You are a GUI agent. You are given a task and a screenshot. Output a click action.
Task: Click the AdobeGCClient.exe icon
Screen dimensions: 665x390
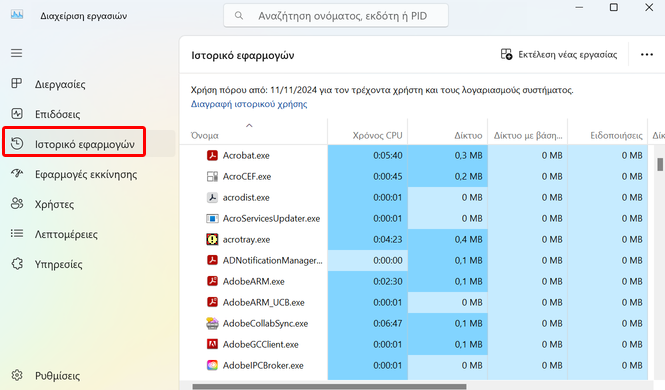212,344
